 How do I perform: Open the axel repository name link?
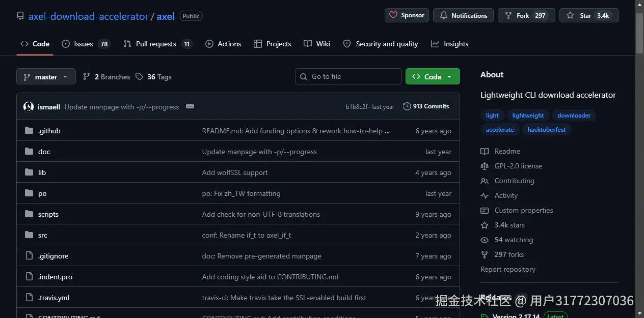tap(166, 16)
